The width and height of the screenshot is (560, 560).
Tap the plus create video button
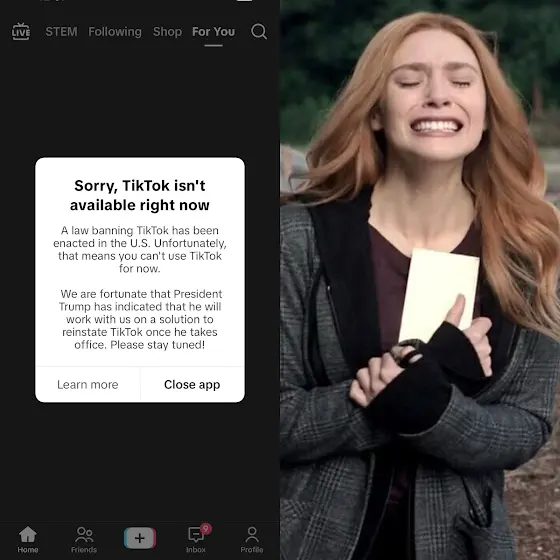tap(140, 538)
